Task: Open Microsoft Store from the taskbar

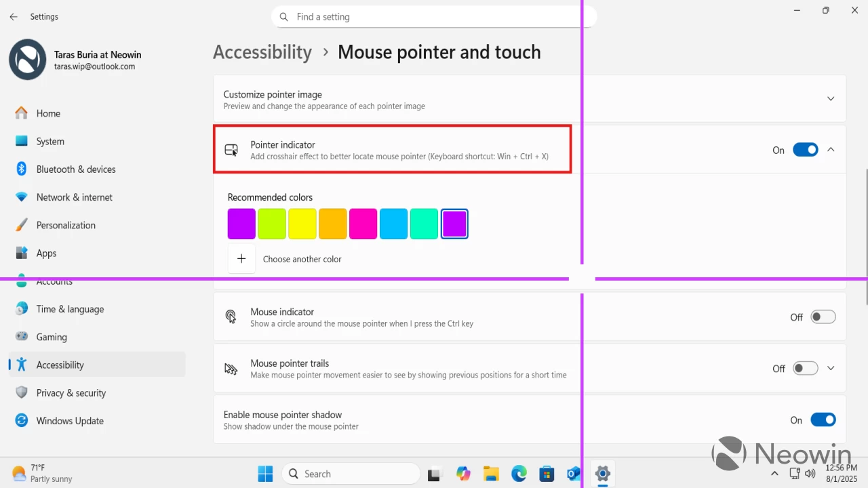Action: point(547,474)
